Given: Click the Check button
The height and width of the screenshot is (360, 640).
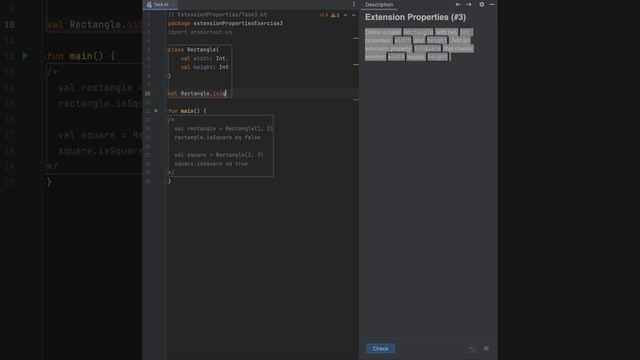Looking at the screenshot, I should coord(380,349).
